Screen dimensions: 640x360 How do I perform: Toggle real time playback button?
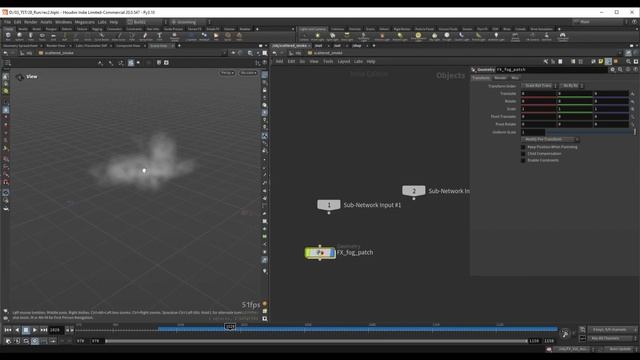[x=35, y=341]
